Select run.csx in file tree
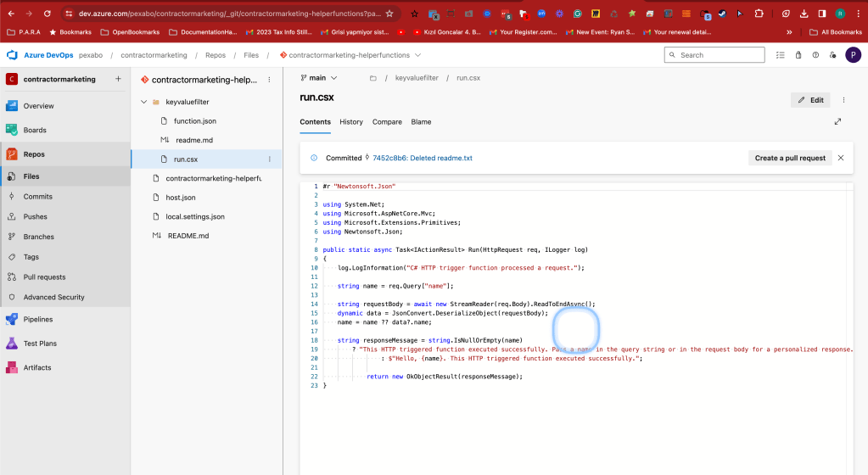The height and width of the screenshot is (475, 868). [x=186, y=159]
